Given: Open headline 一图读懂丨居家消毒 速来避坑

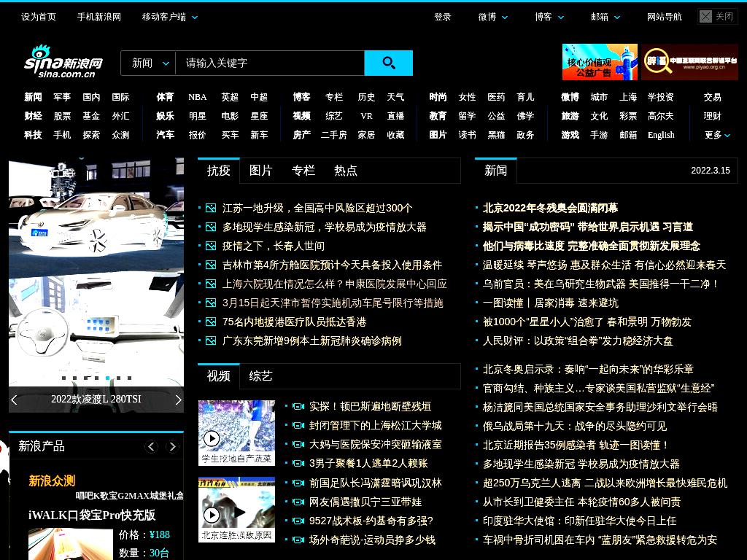Looking at the screenshot, I should [x=550, y=303].
